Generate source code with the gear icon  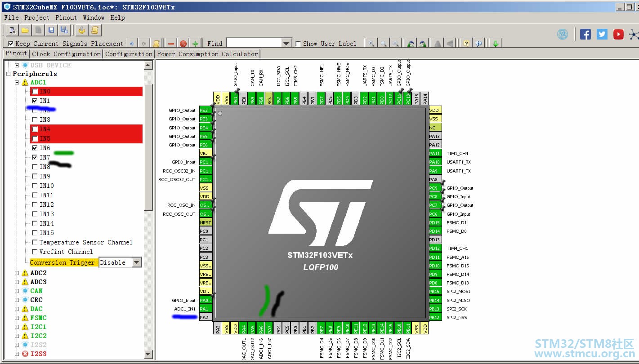point(82,30)
